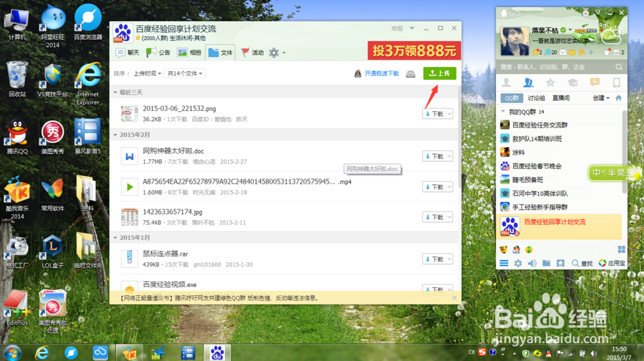This screenshot has height=361, width=644.
Task: Click 开通极速下载 link
Action: coord(381,73)
